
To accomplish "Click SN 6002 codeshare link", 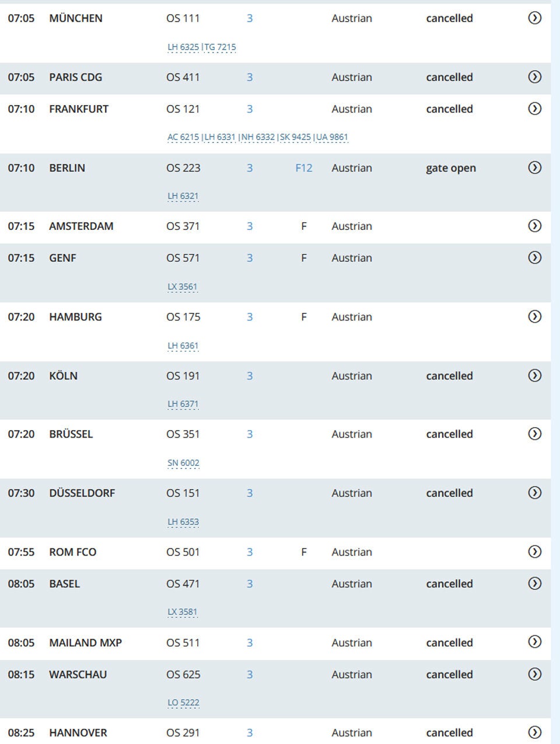I will 183,463.
